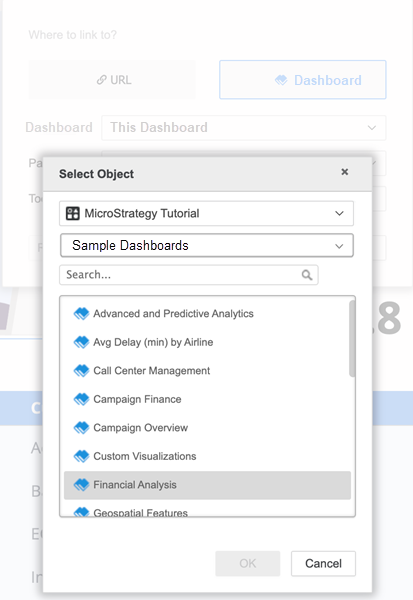Close the Select Object dialog

[x=344, y=172]
